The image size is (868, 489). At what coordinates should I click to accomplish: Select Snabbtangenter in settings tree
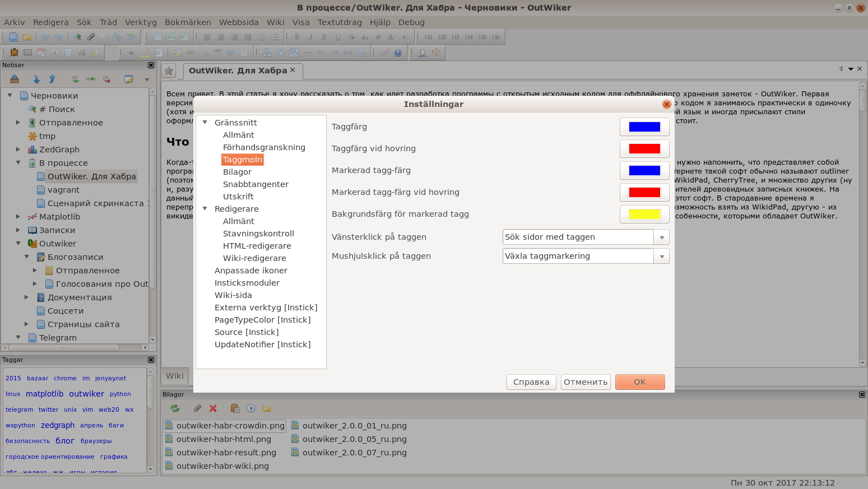pyautogui.click(x=256, y=184)
